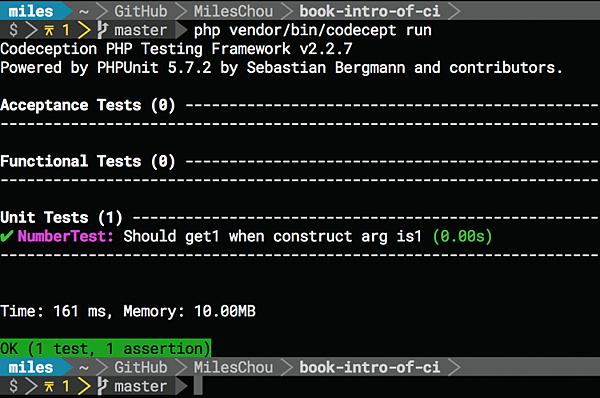Click the yellow stash symbol in top prompt
This screenshot has height=398, width=600.
point(49,30)
